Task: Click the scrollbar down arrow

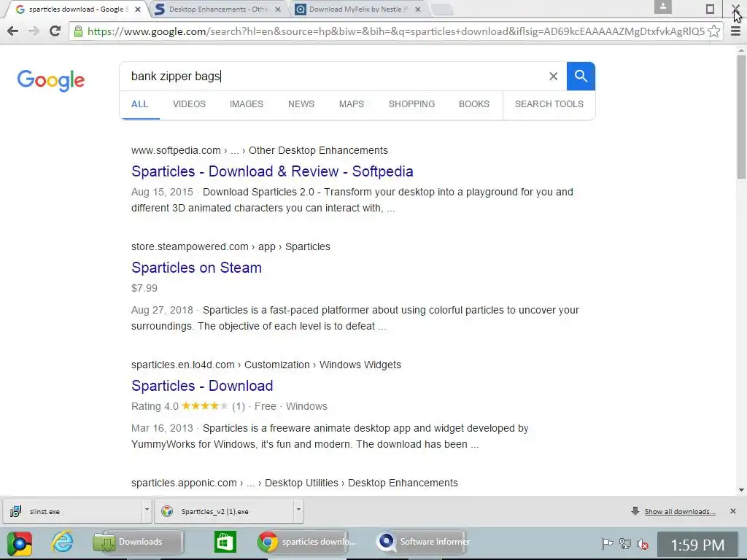Action: coord(741,490)
